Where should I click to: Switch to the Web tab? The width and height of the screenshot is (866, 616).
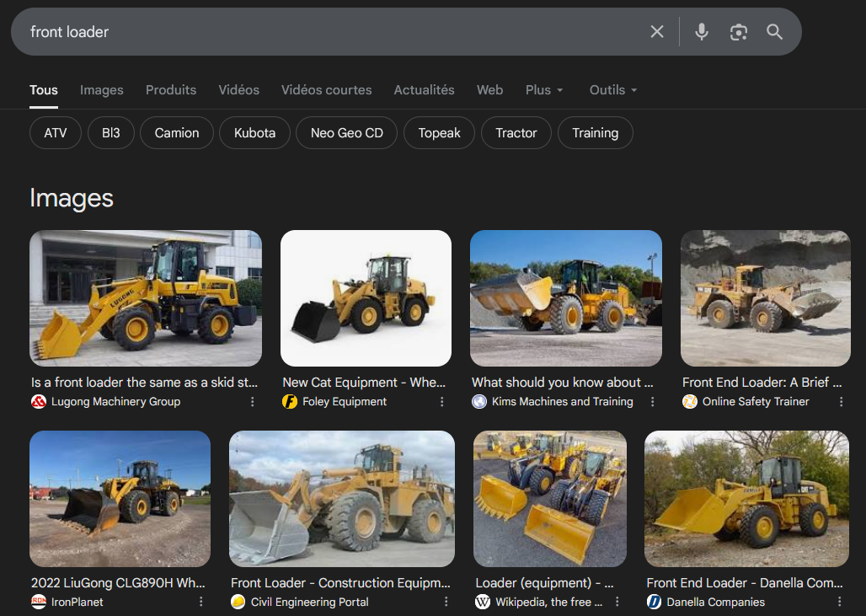tap(490, 90)
